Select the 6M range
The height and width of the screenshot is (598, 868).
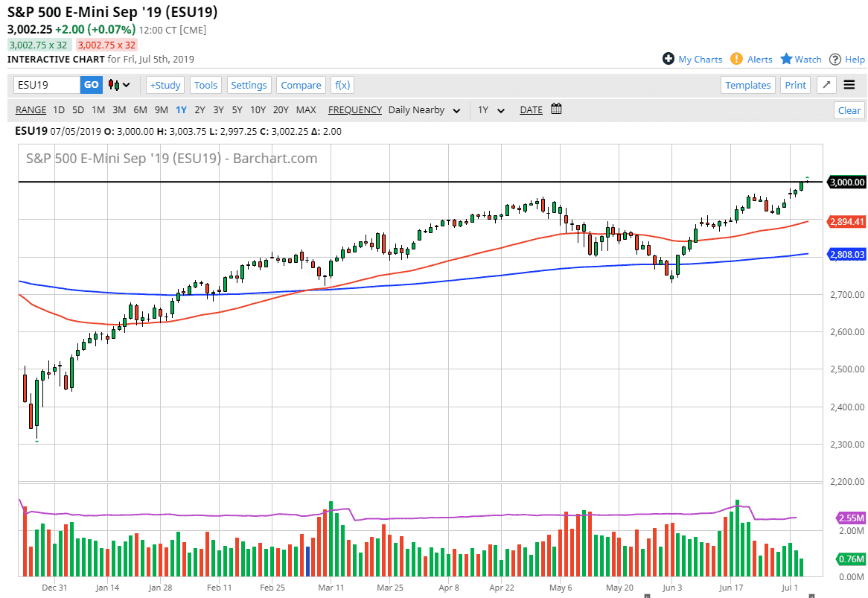point(140,109)
